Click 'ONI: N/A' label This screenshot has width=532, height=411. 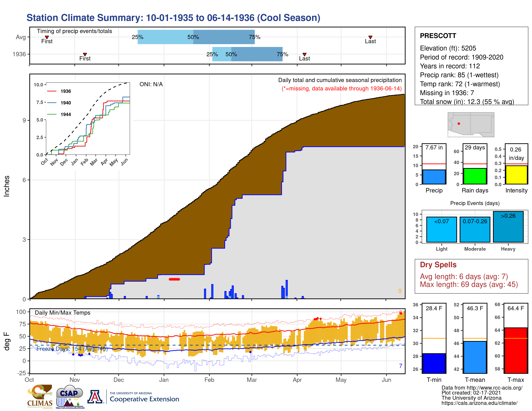coord(151,84)
